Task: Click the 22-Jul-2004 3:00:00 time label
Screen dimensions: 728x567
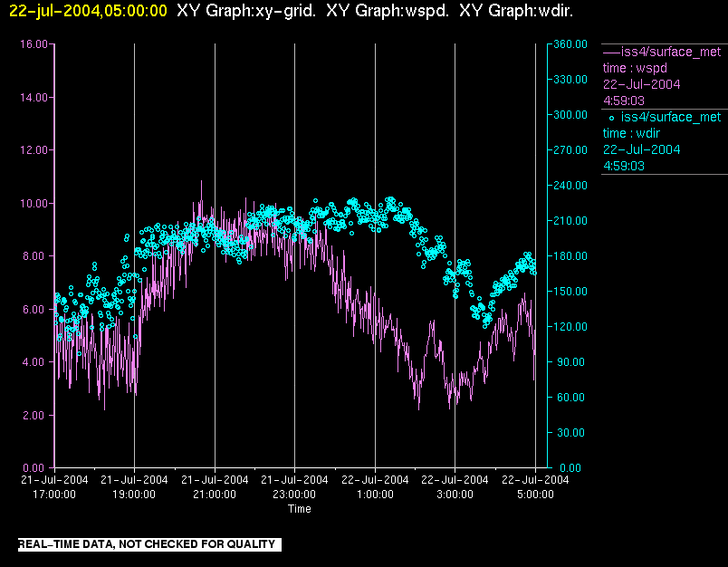Action: [x=455, y=486]
